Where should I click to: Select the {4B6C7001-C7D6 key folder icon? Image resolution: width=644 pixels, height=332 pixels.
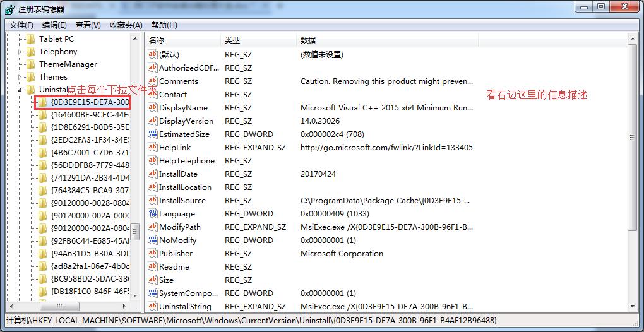43,153
